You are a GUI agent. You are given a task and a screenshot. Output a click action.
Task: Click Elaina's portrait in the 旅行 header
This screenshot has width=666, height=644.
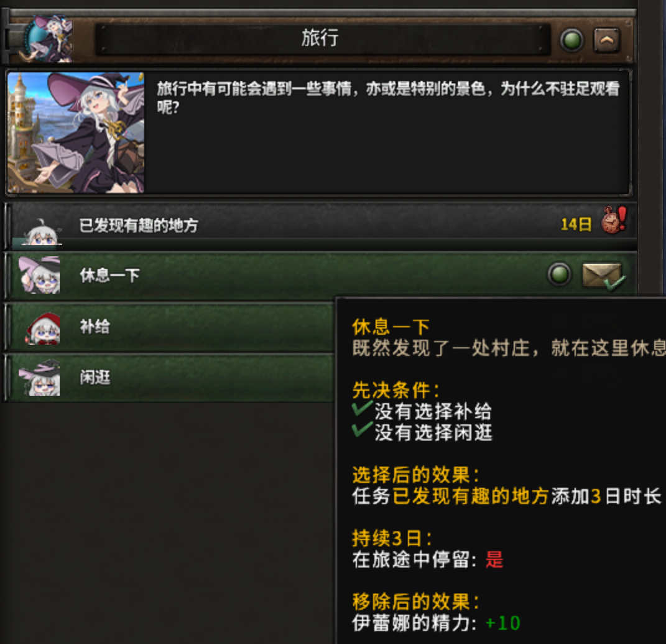(x=48, y=38)
